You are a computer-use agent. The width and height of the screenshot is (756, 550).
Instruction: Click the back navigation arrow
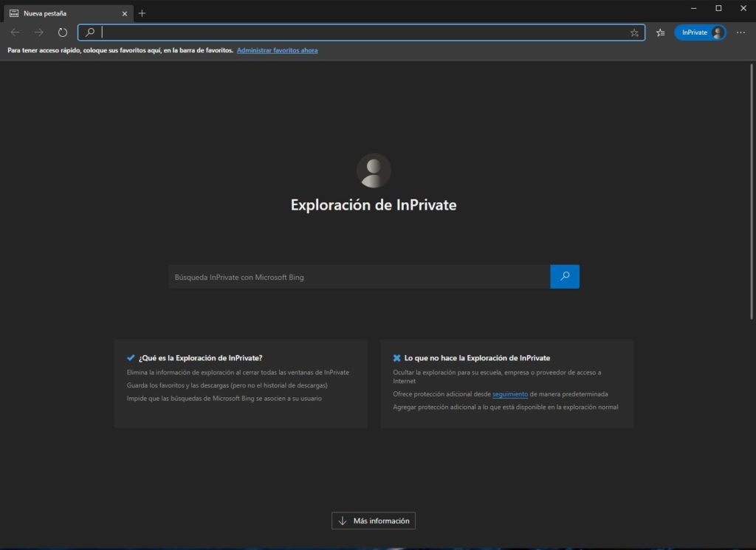pyautogui.click(x=15, y=32)
